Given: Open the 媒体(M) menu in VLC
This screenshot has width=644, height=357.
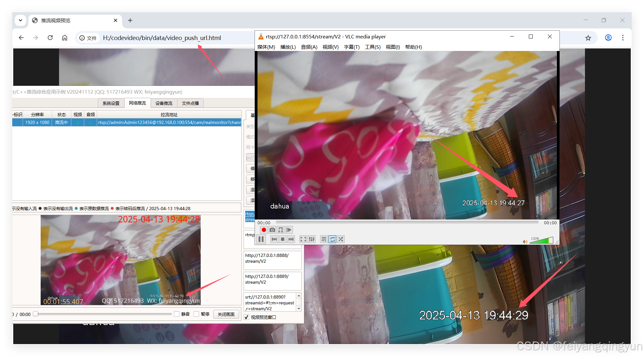Looking at the screenshot, I should click(x=266, y=47).
